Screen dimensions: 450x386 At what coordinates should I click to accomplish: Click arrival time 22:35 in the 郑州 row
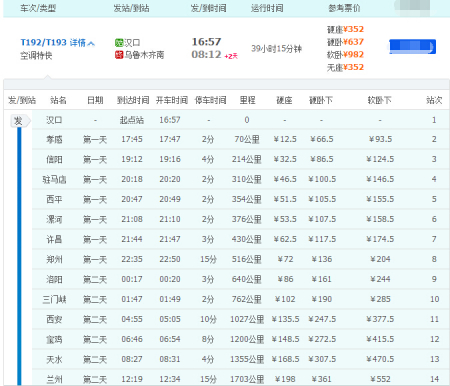pos(132,259)
